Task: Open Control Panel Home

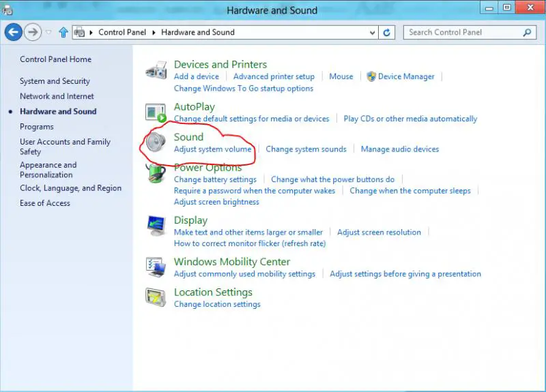Action: 56,59
